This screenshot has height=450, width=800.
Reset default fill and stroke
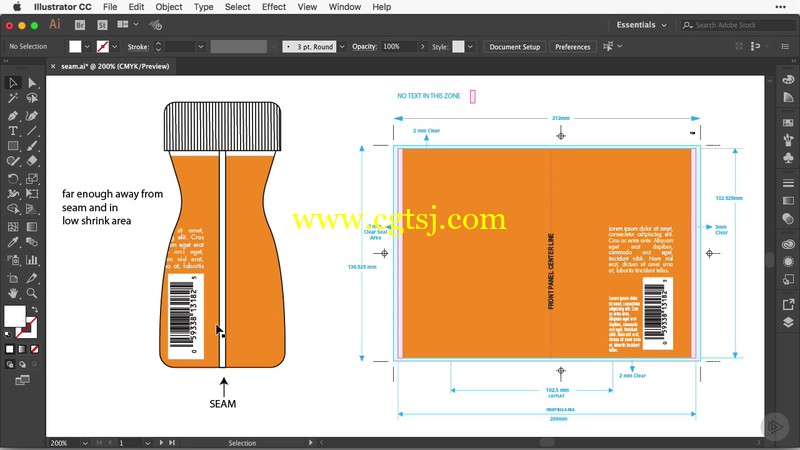(8, 334)
